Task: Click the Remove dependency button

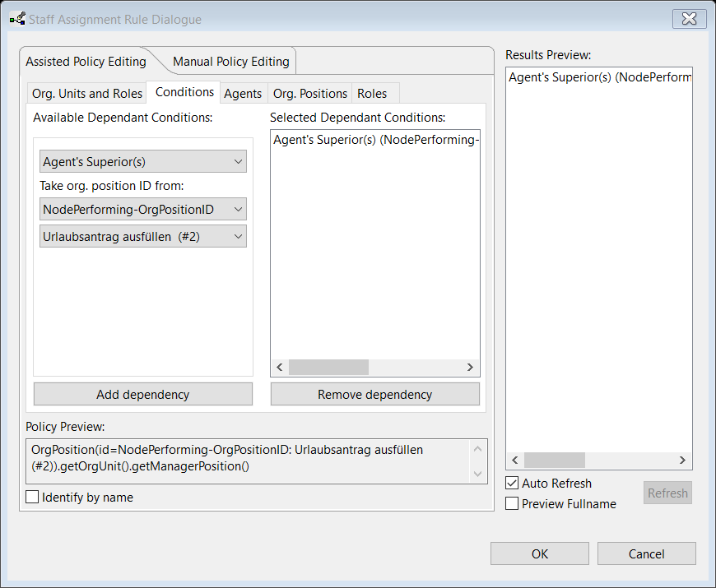Action: coord(374,395)
